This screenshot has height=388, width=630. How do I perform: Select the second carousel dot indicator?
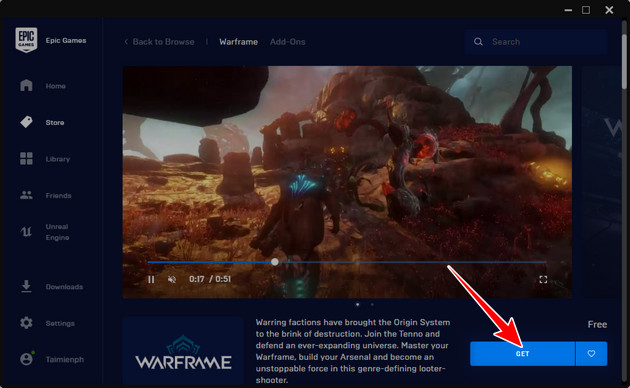tap(372, 304)
